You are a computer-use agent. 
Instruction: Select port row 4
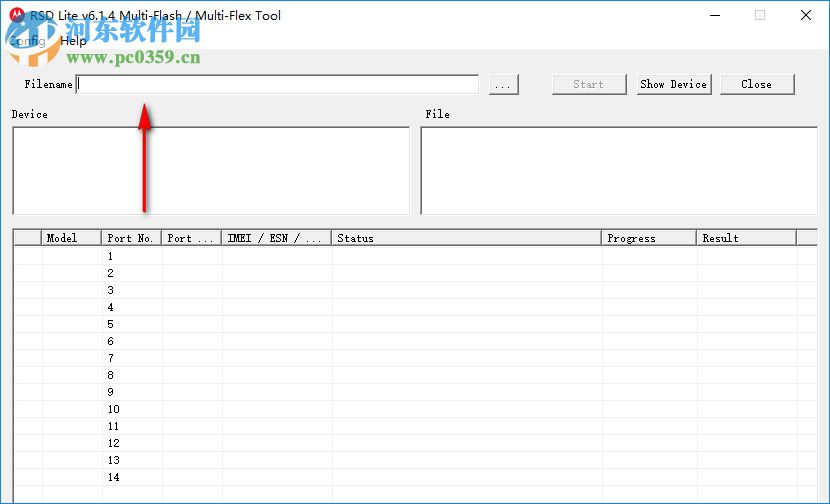415,307
